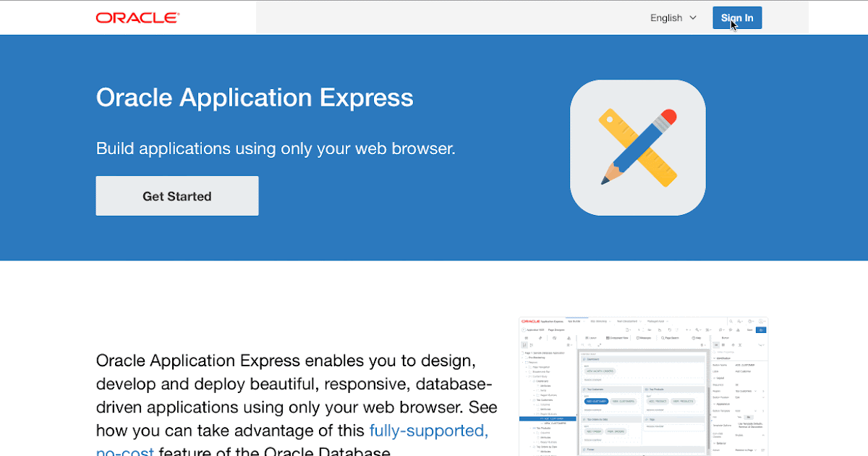
Task: Open the English language dropdown
Action: 672,17
